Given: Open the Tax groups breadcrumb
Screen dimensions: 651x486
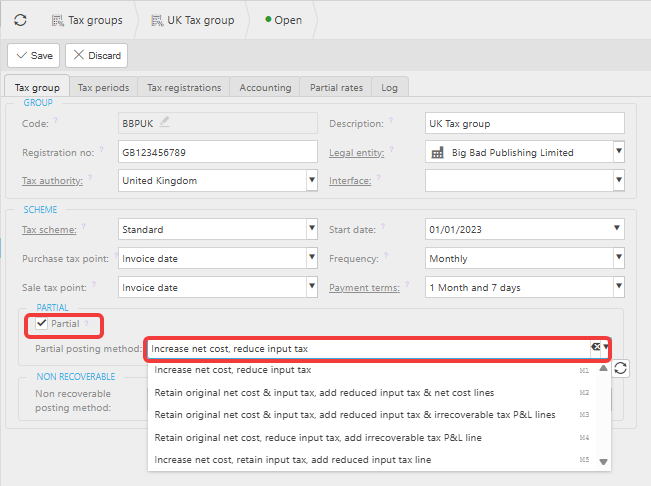Looking at the screenshot, I should (87, 20).
